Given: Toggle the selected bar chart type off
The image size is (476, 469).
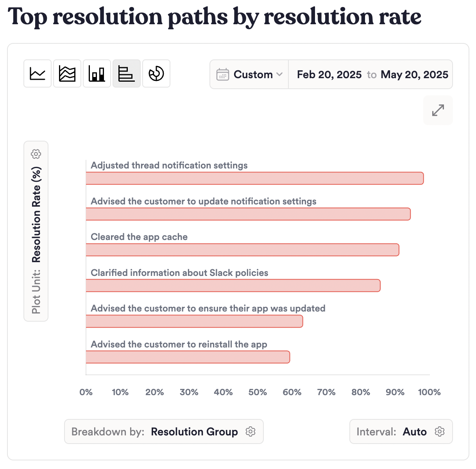Looking at the screenshot, I should [126, 73].
